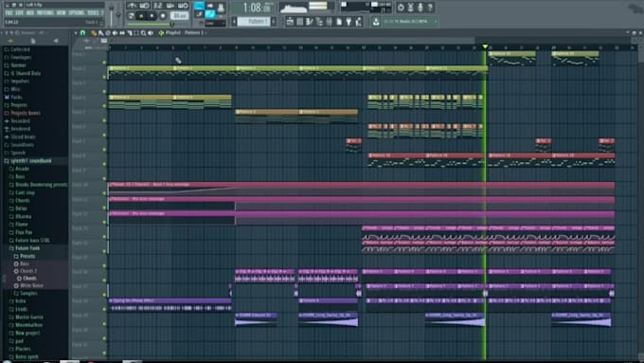Image resolution: width=644 pixels, height=363 pixels.
Task: Expand the Martin Garrix folder in browser
Action: tap(28, 317)
